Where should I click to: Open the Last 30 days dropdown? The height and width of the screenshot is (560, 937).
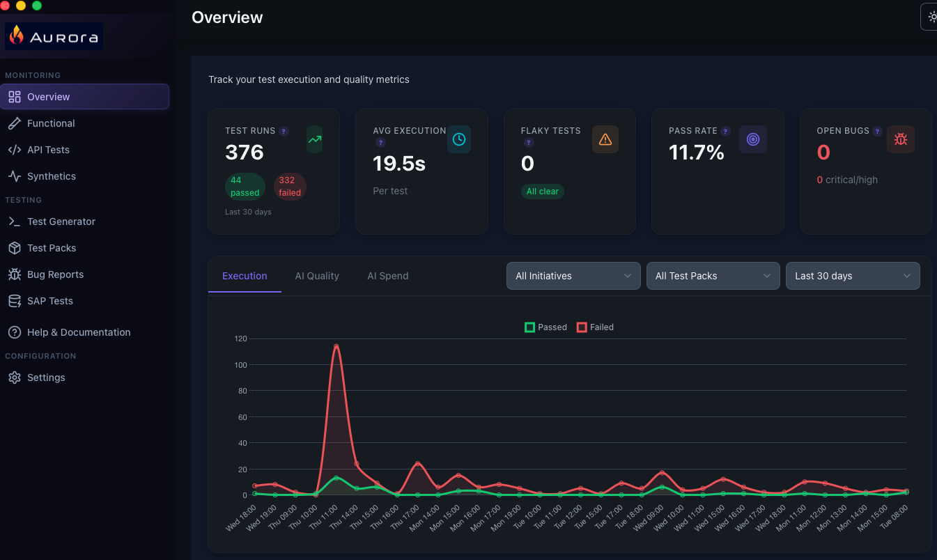click(853, 276)
